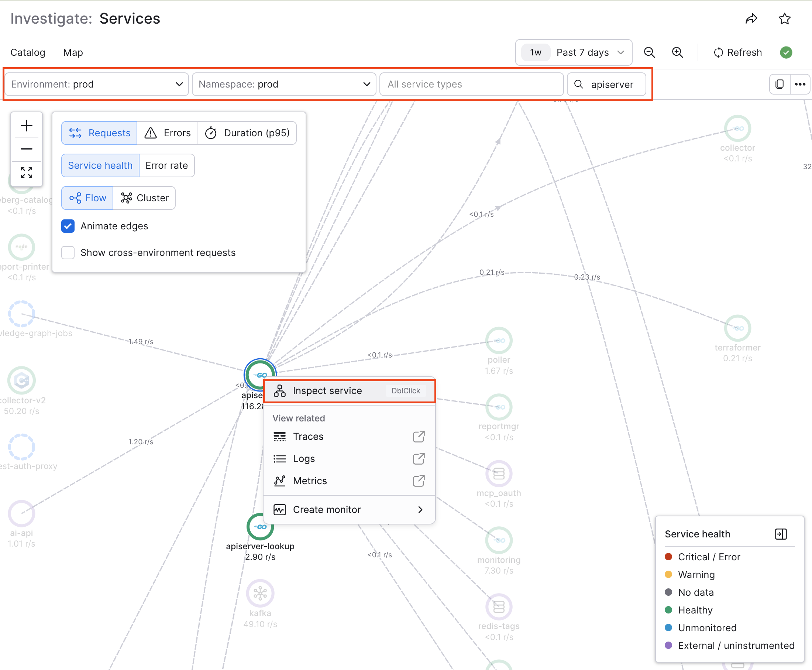Open the All service types selector
812x670 pixels.
(x=472, y=84)
